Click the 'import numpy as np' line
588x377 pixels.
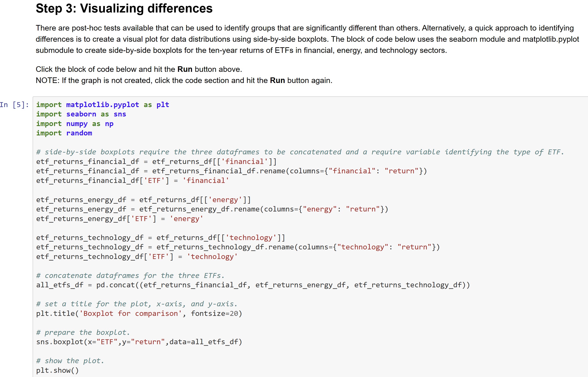(75, 124)
